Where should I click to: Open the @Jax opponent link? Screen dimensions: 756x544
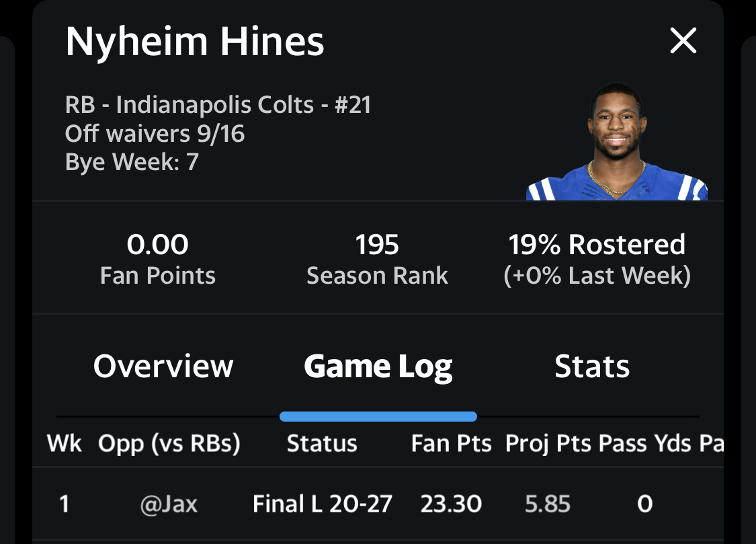pos(169,504)
